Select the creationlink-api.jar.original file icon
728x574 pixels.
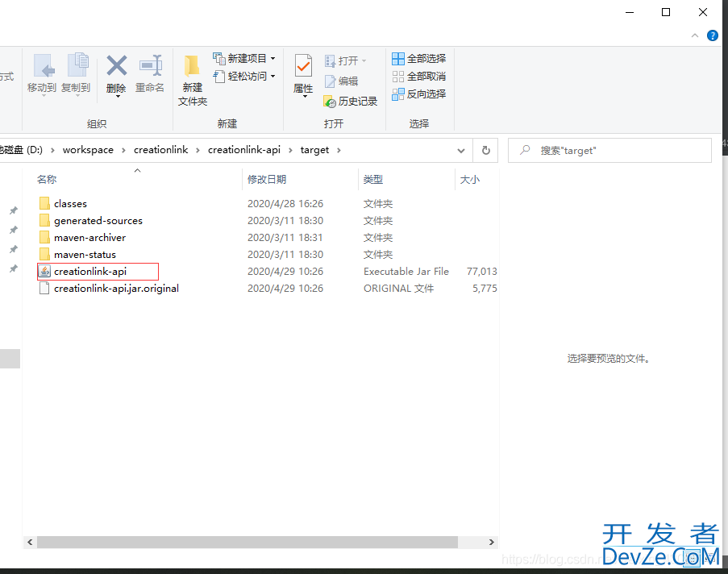click(44, 289)
